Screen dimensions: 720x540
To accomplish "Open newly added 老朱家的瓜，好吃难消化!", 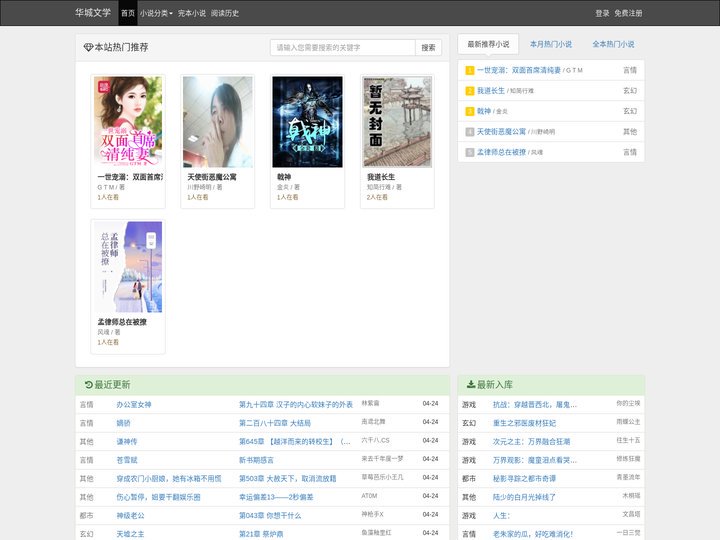I will [x=533, y=534].
